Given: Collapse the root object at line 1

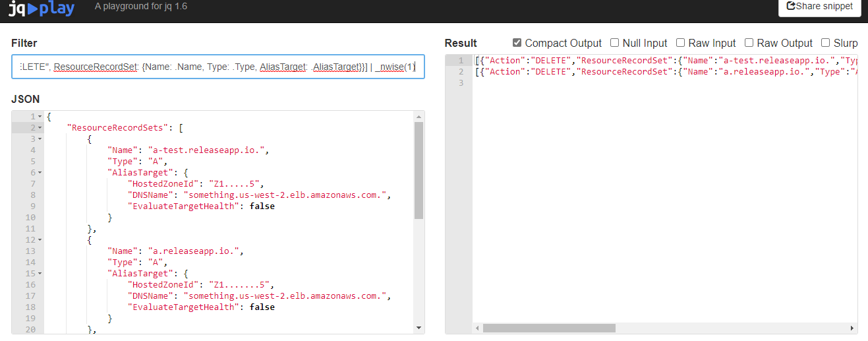Looking at the screenshot, I should [x=40, y=117].
